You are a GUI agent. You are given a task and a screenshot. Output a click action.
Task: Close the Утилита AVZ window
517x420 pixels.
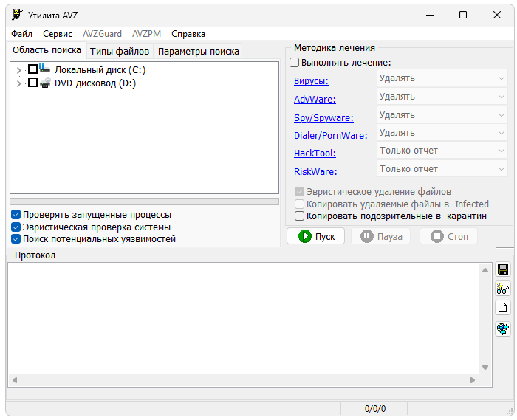tap(497, 16)
